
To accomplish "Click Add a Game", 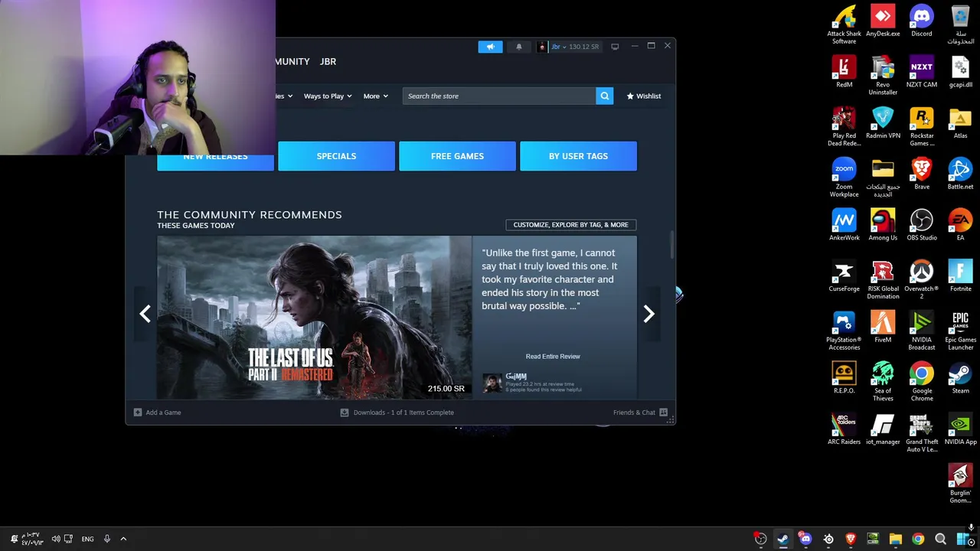I will point(157,412).
